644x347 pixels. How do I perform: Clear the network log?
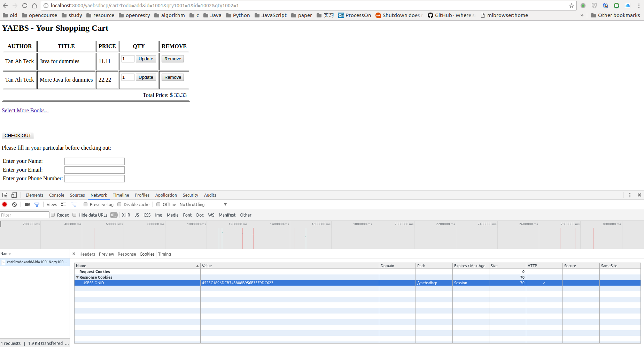point(14,204)
